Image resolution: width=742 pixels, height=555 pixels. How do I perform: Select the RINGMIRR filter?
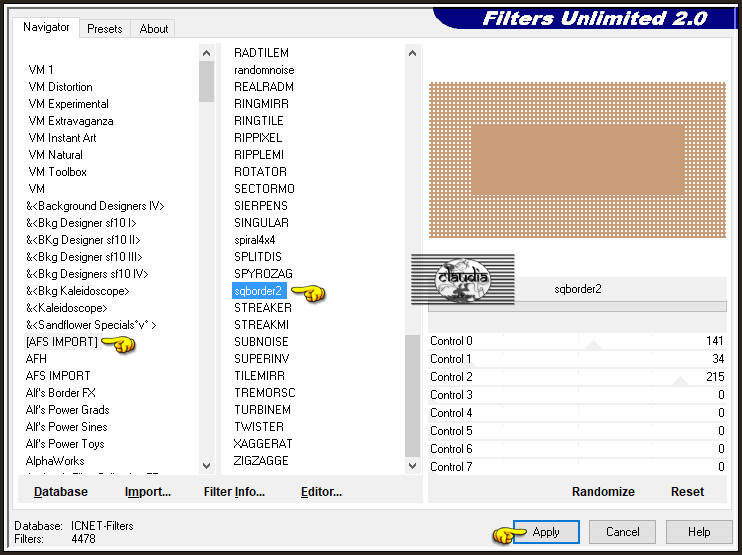[x=261, y=104]
